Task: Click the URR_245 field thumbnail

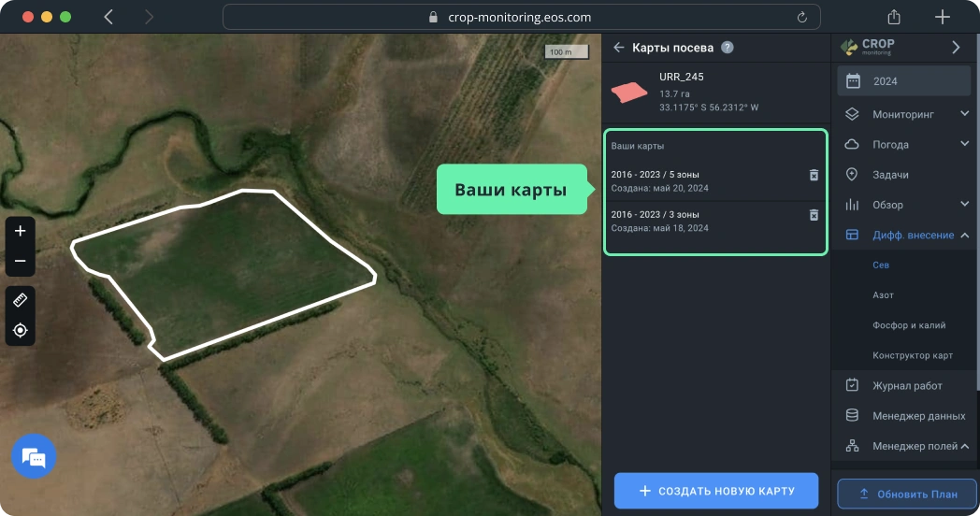Action: pos(629,93)
